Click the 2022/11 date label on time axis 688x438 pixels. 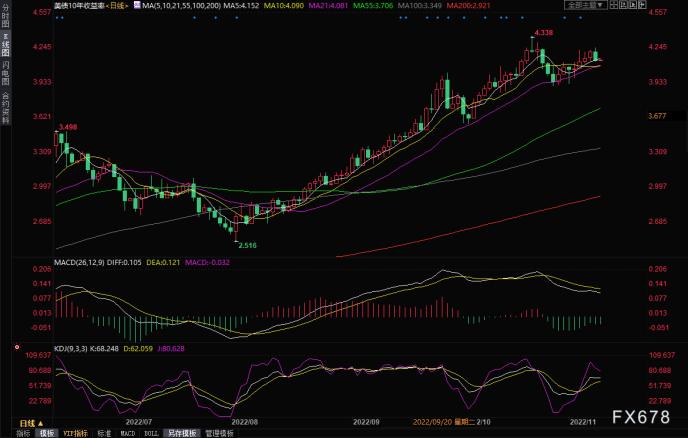point(583,422)
